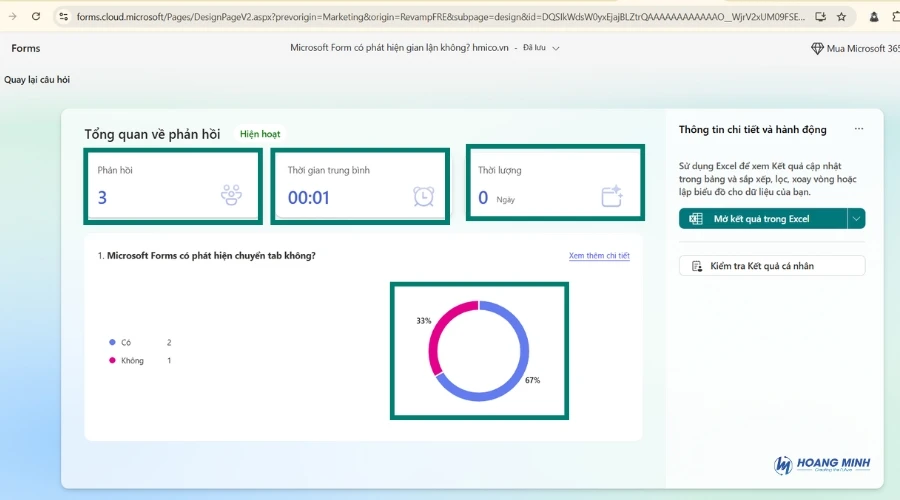Image resolution: width=900 pixels, height=500 pixels.
Task: Click the Tổng quan về phản hồi heading
Action: (x=152, y=134)
